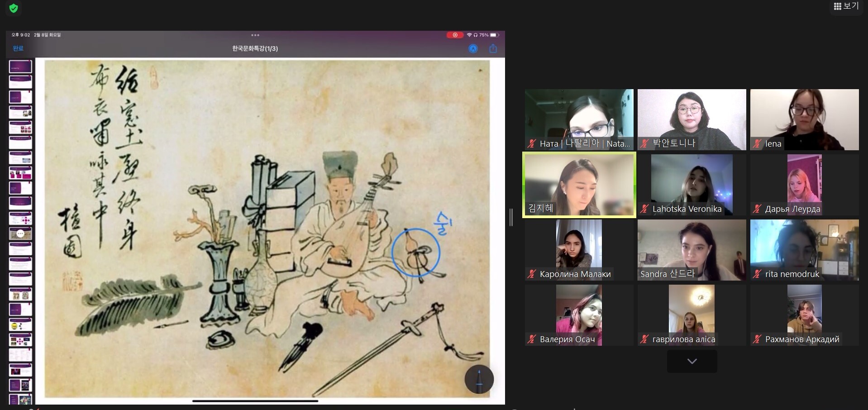Tap the three-dot multitasking control above the document title
The width and height of the screenshot is (868, 410).
pyautogui.click(x=255, y=35)
